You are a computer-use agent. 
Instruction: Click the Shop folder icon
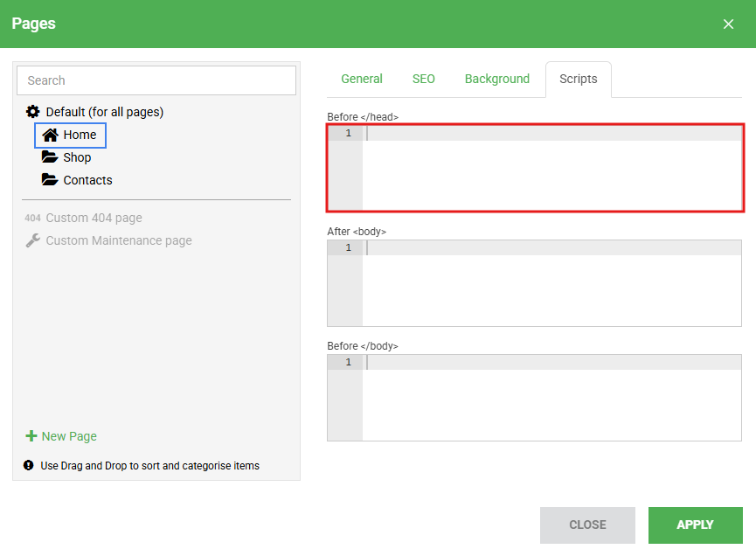(x=50, y=157)
